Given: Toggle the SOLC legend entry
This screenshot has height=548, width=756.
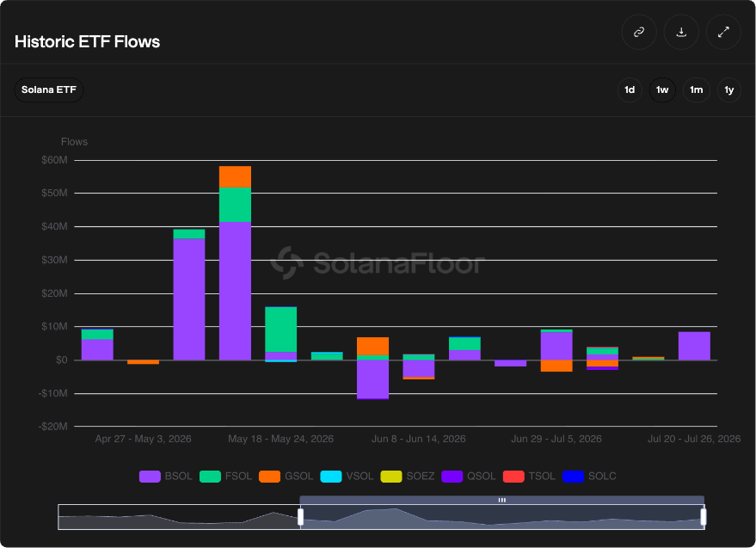Looking at the screenshot, I should [589, 476].
